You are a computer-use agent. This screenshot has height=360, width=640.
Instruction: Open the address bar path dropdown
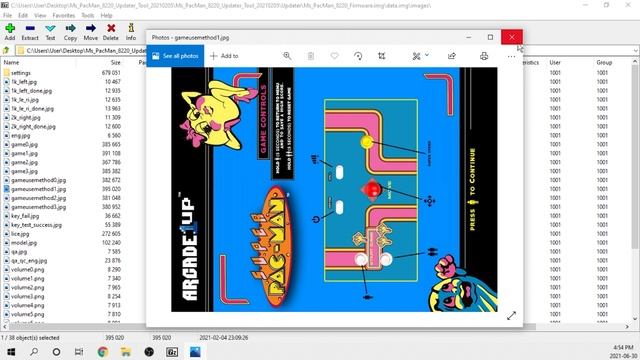[636, 51]
